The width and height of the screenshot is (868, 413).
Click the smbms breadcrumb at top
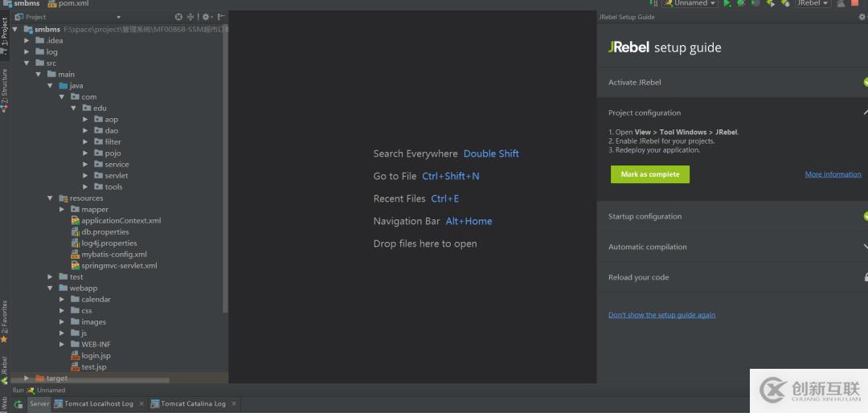click(x=23, y=3)
